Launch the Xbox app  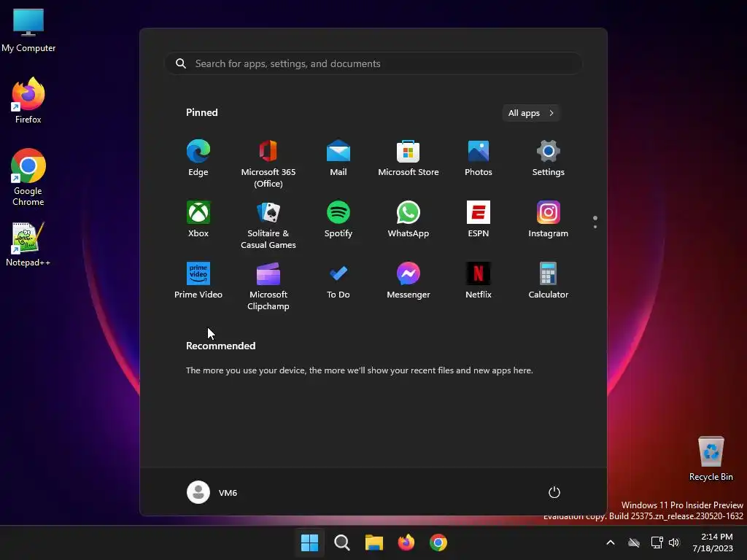click(x=198, y=219)
